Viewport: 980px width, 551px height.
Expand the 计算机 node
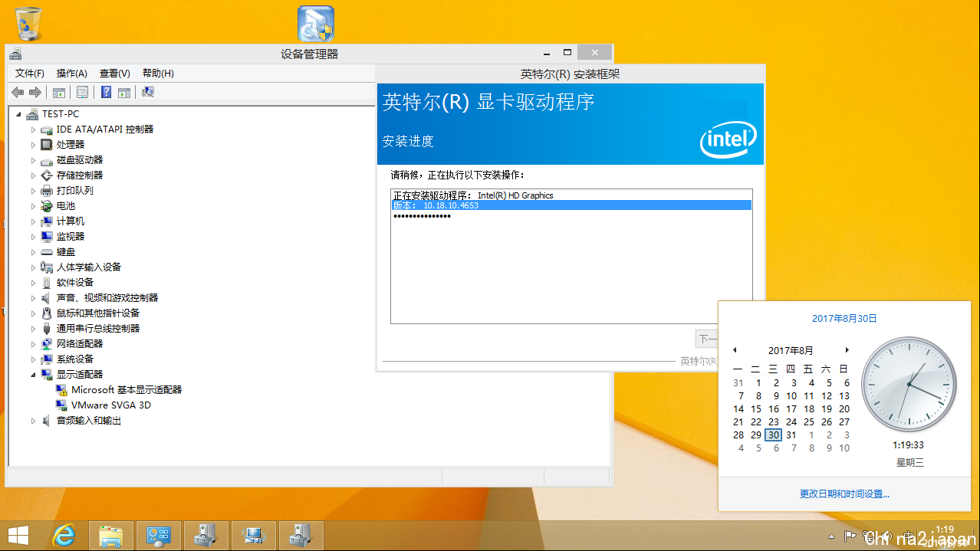click(x=33, y=221)
